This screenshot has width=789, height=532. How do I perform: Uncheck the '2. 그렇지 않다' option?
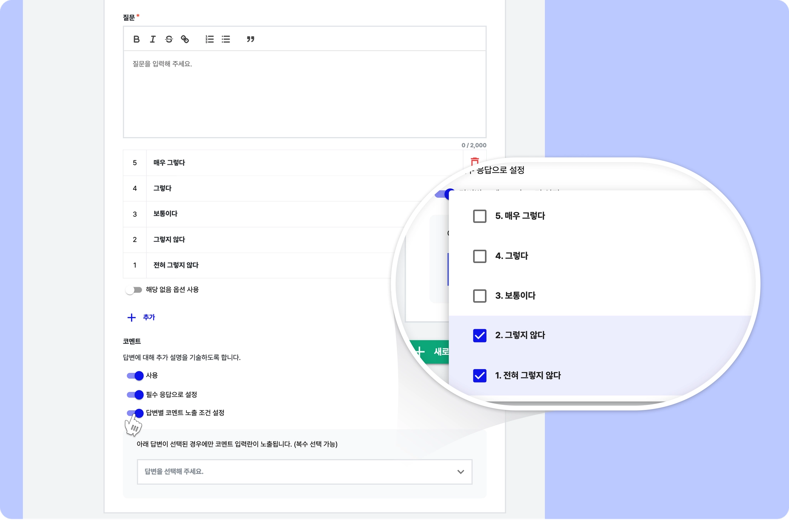click(x=480, y=336)
